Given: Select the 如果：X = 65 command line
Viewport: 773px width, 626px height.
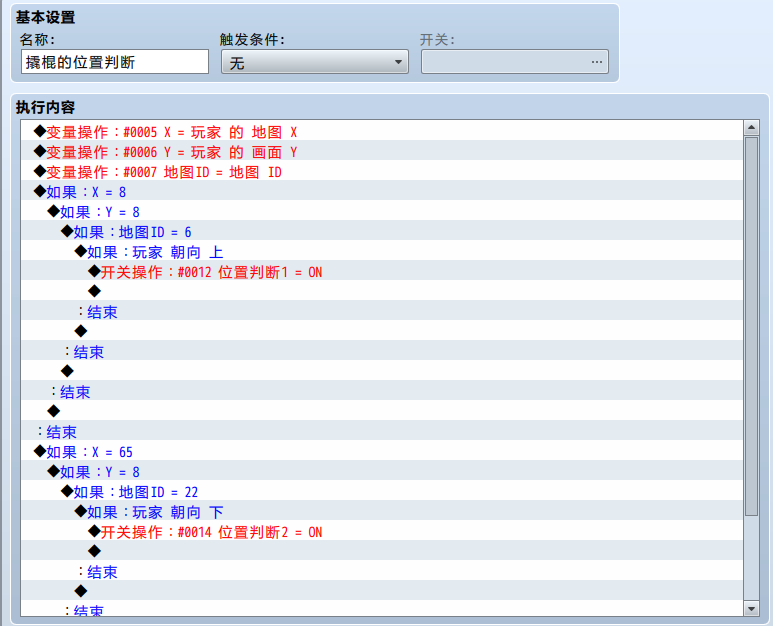Looking at the screenshot, I should 382,451.
